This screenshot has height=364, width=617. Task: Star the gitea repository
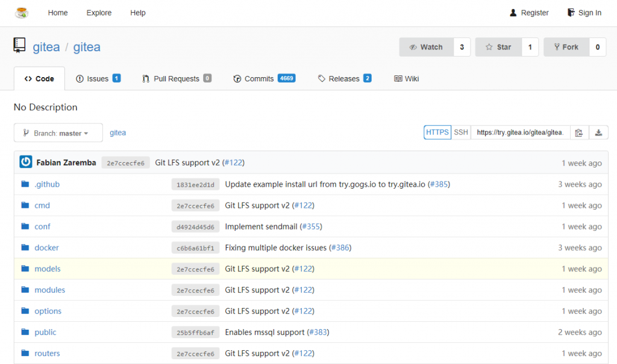coord(498,46)
